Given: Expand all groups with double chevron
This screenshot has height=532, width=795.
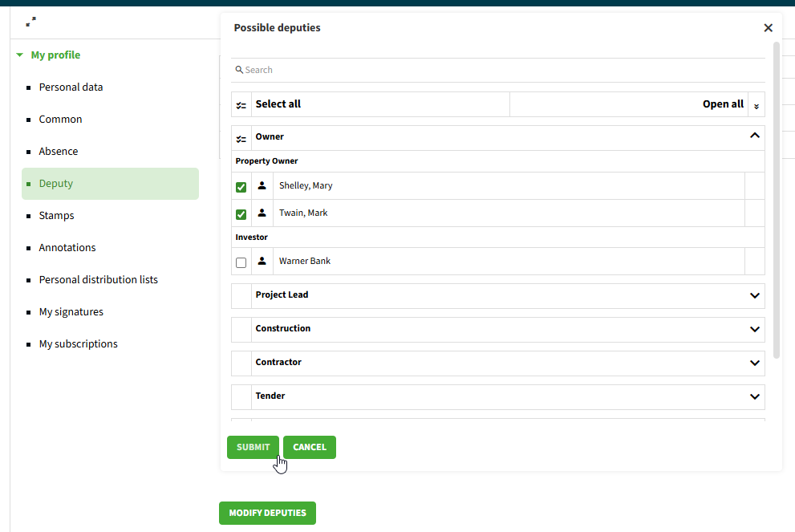Looking at the screenshot, I should [756, 105].
